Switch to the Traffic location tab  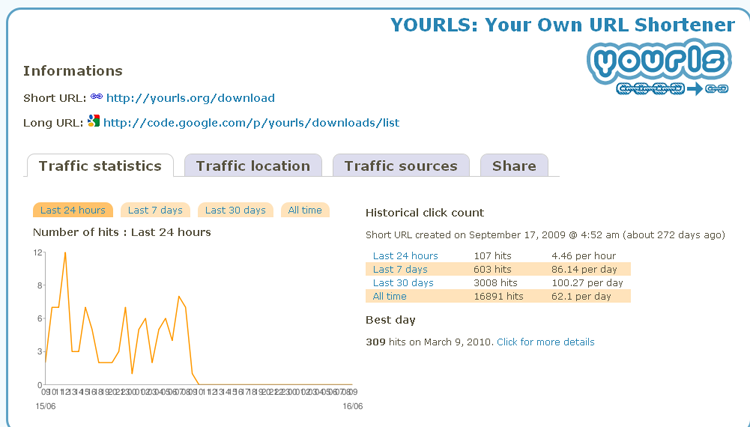point(252,166)
